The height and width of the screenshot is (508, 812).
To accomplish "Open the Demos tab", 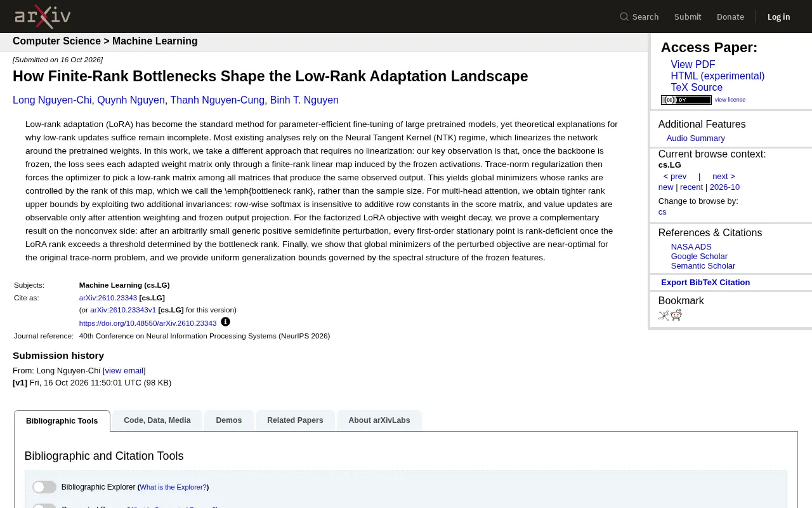I will click(228, 420).
